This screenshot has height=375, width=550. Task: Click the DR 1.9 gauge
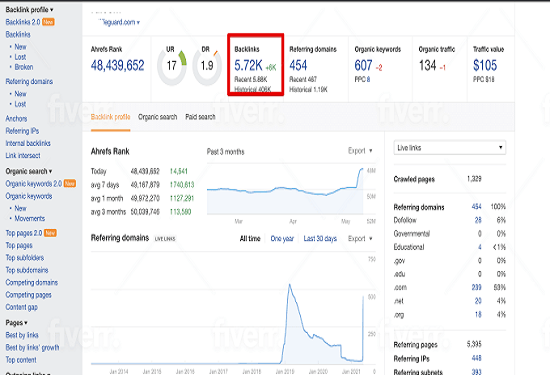pos(207,66)
